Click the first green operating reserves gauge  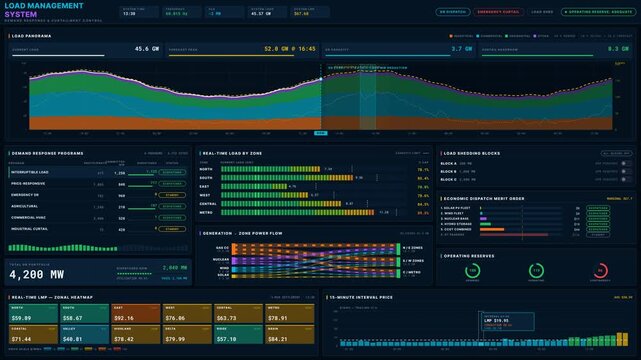[x=473, y=271]
